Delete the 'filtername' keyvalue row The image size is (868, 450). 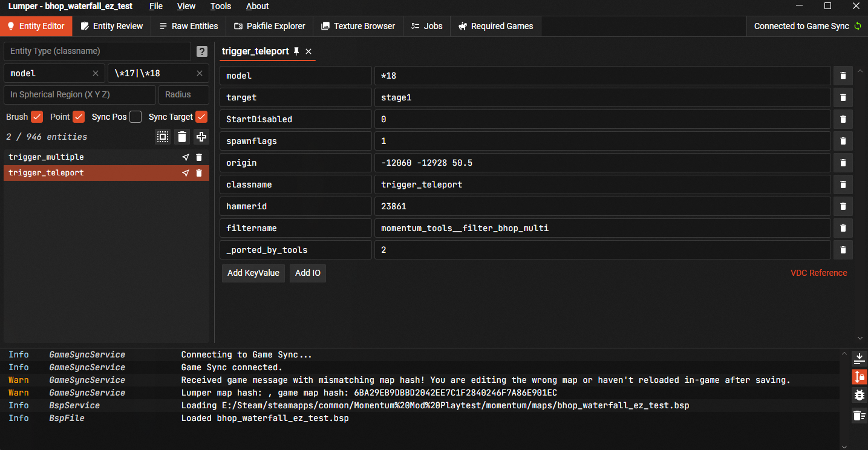843,228
